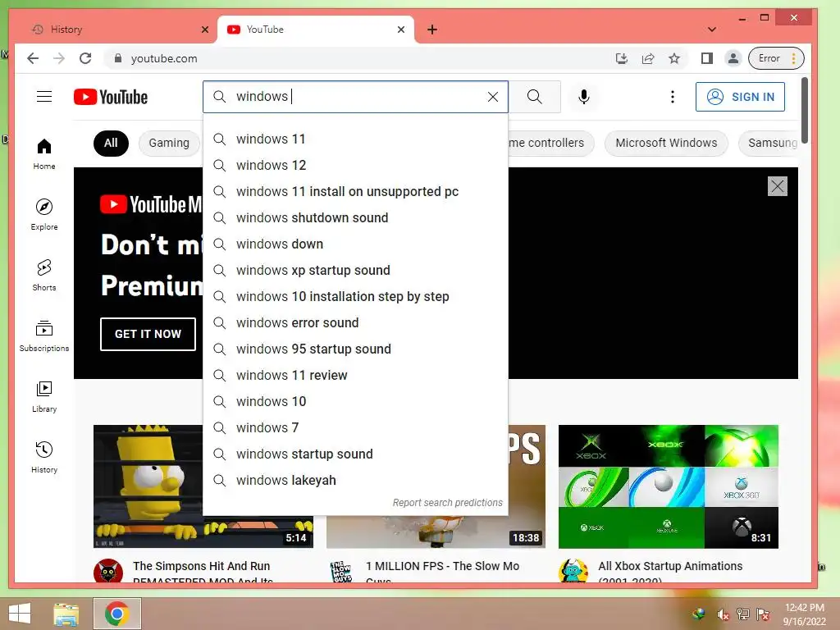Go back with the browser arrow
The image size is (840, 630).
coord(33,58)
